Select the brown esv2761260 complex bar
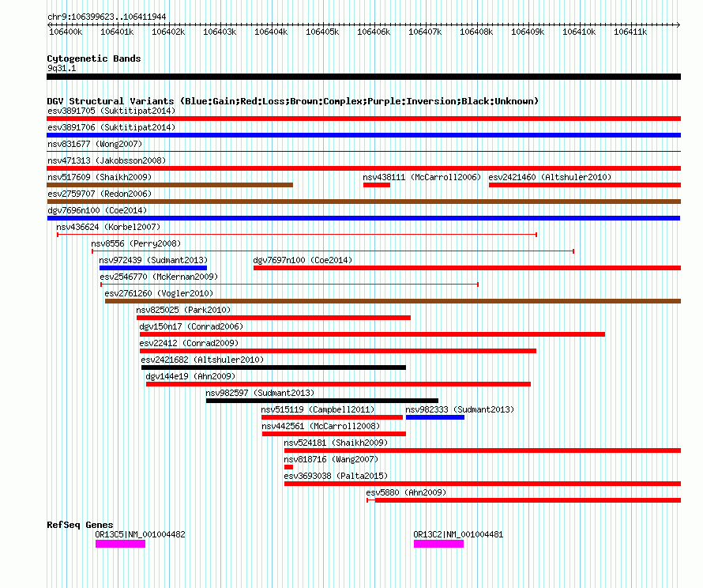This screenshot has height=588, width=703. pyautogui.click(x=393, y=301)
